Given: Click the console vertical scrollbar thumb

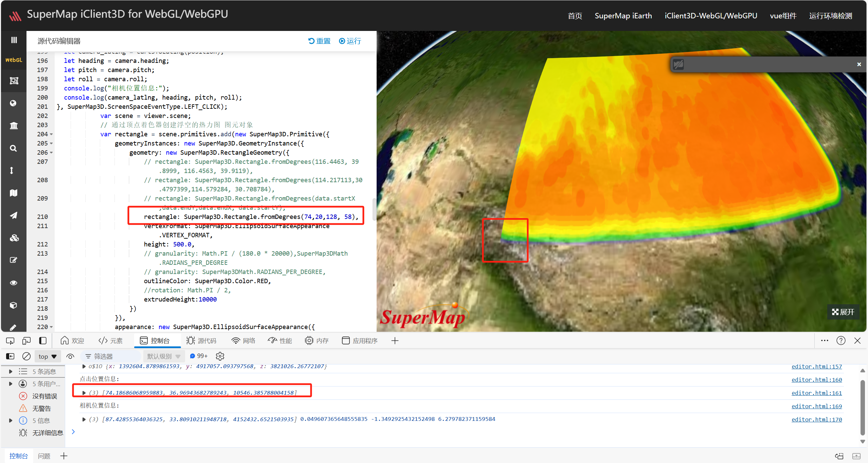Looking at the screenshot, I should (862, 408).
